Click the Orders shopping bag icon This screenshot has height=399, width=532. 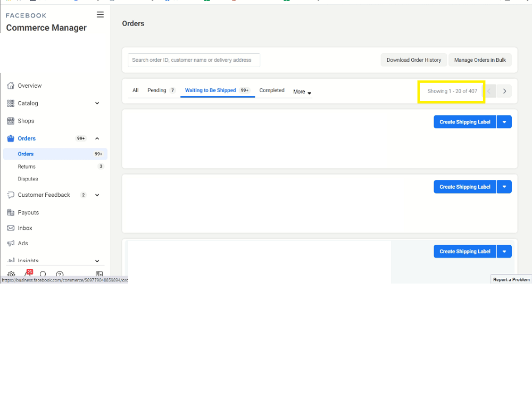click(x=11, y=138)
